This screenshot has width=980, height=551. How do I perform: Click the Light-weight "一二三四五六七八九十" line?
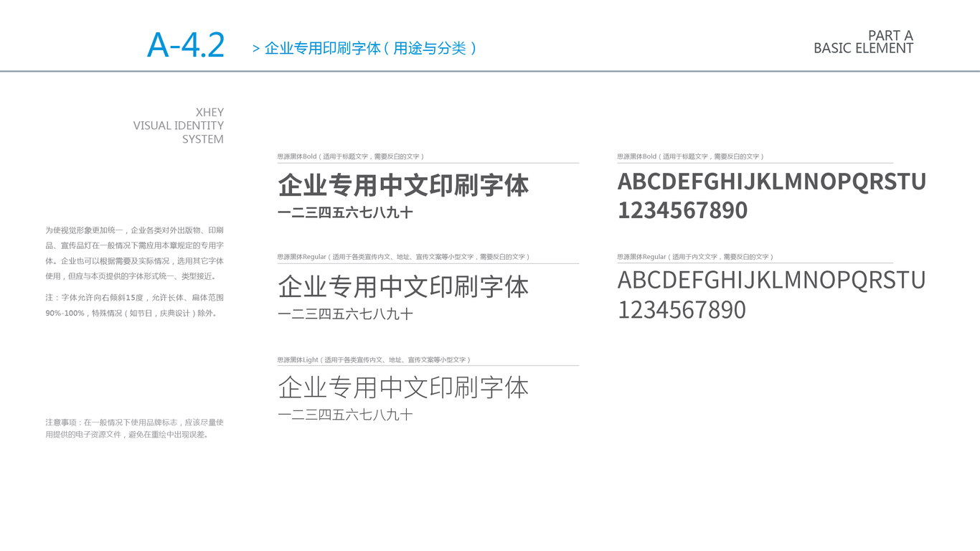[x=345, y=415]
